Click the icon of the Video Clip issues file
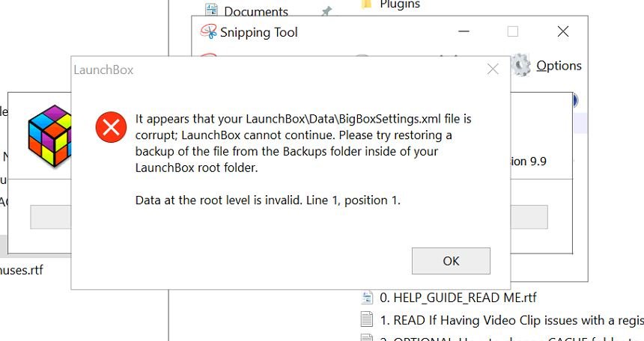Image resolution: width=644 pixels, height=341 pixels. click(367, 320)
